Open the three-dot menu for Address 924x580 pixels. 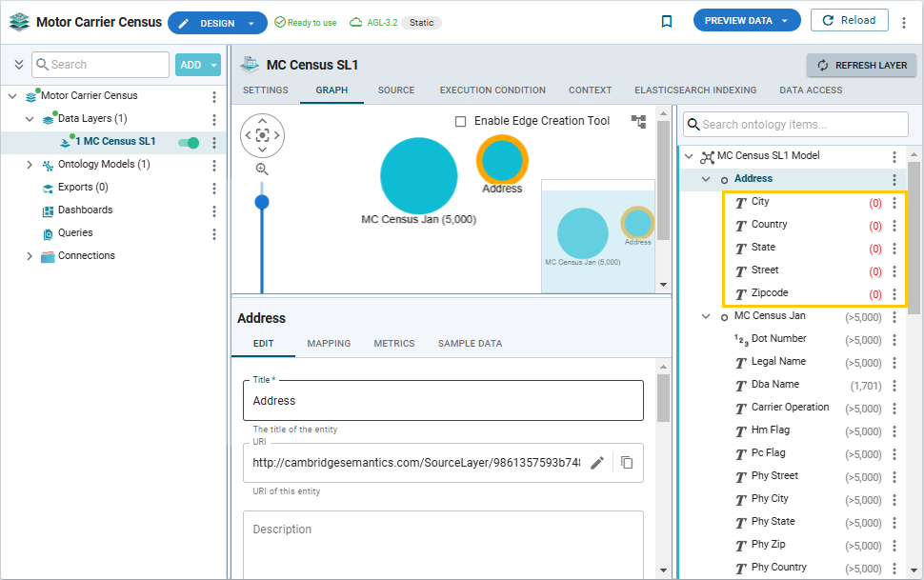pos(894,179)
